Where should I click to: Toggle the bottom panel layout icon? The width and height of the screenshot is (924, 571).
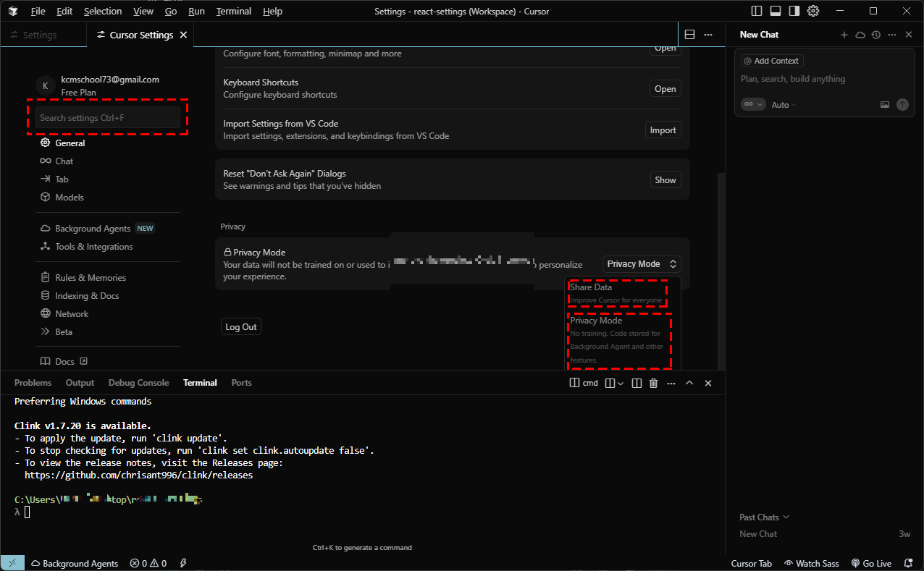(x=775, y=11)
